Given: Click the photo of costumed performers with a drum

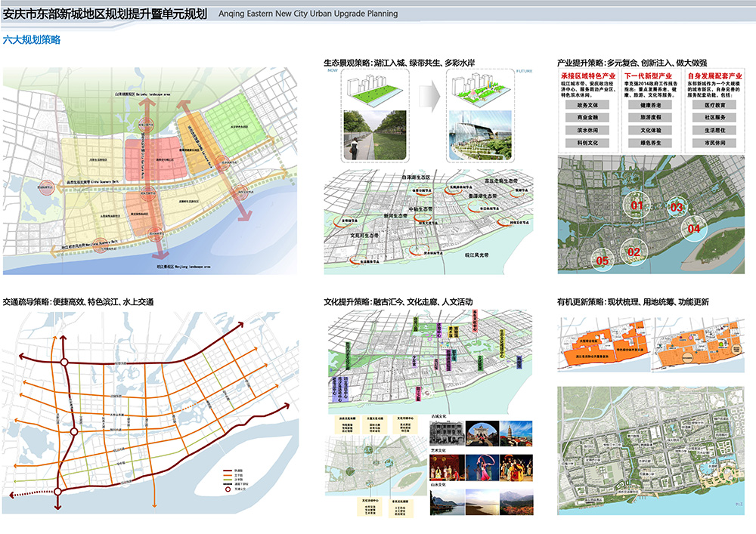Looking at the screenshot, I should click(516, 468).
